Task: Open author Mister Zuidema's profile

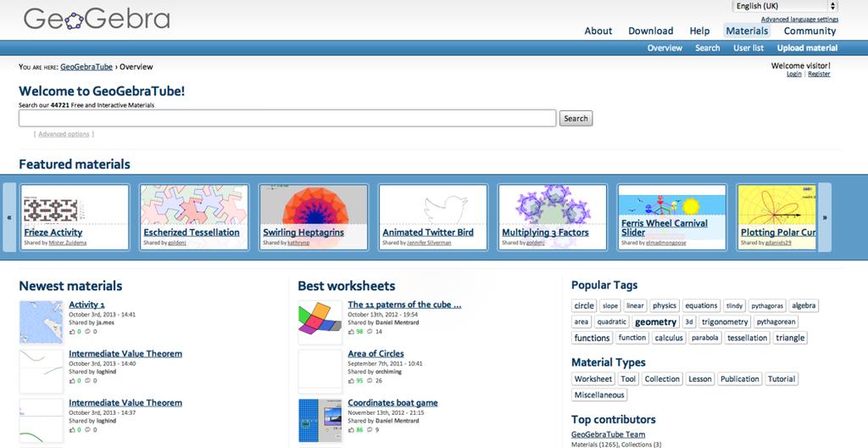Action: [68, 243]
